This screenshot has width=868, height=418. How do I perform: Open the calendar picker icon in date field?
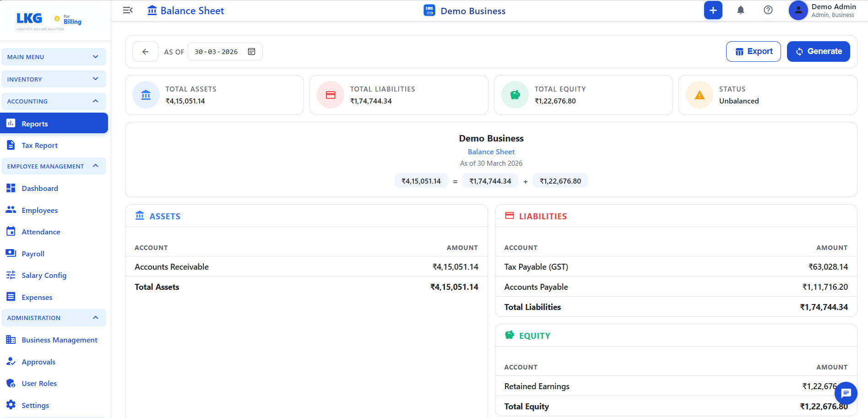(251, 52)
